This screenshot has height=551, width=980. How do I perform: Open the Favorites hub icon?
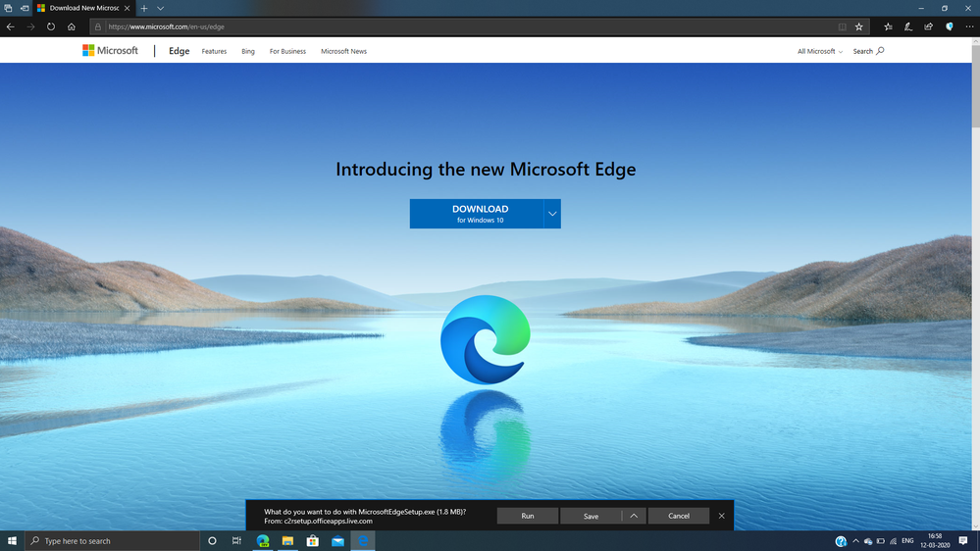[888, 26]
